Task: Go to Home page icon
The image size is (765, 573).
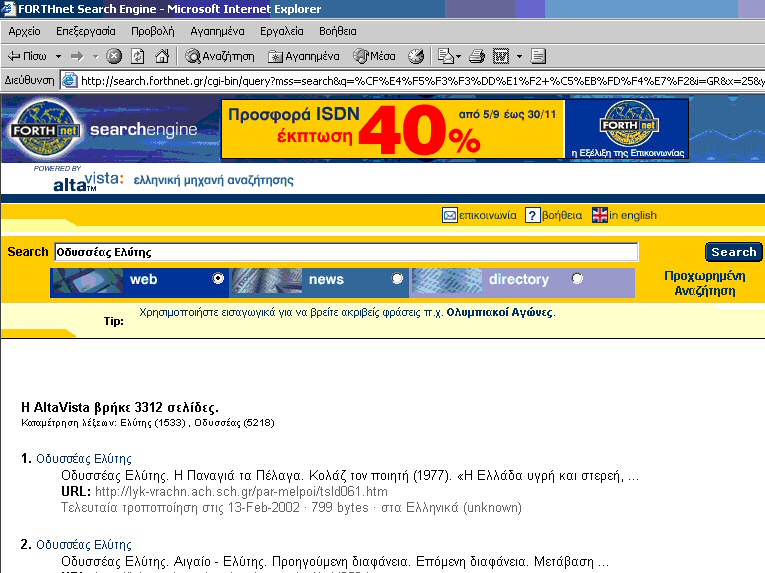Action: [x=162, y=57]
